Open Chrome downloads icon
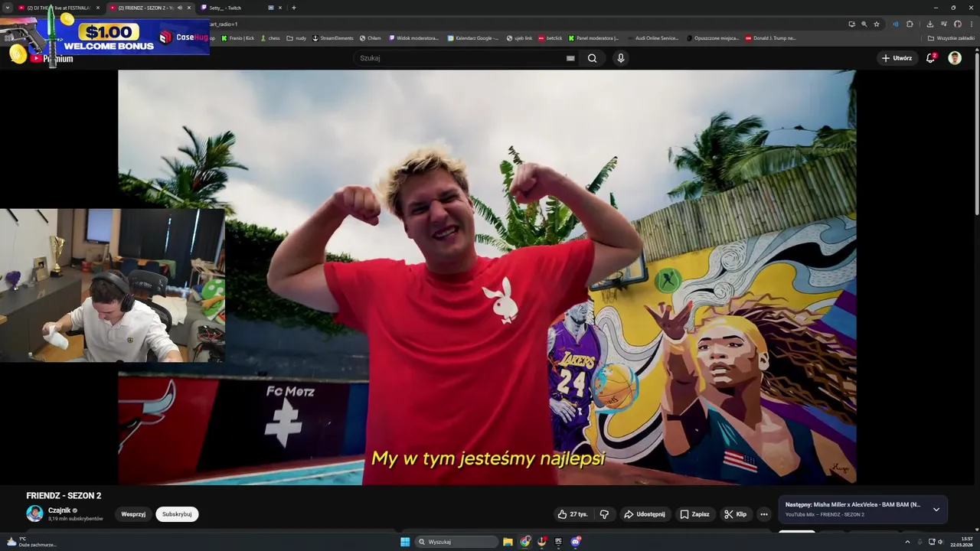This screenshot has height=551, width=980. tap(929, 24)
